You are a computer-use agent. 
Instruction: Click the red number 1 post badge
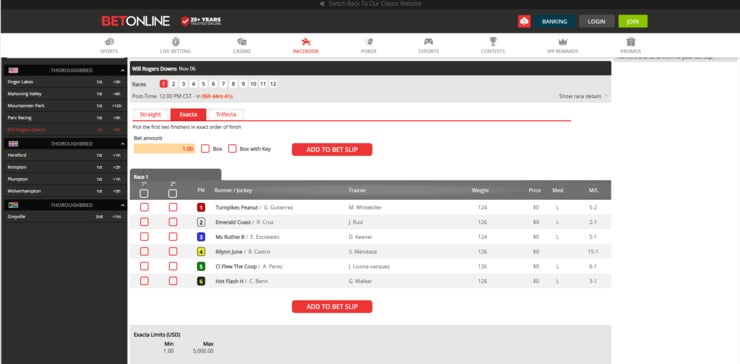[x=201, y=207]
